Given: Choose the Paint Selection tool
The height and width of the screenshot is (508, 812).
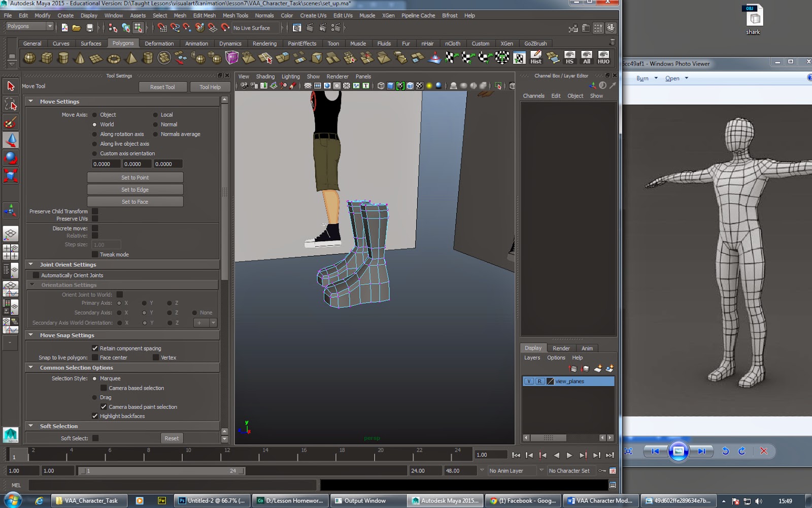Looking at the screenshot, I should [11, 122].
